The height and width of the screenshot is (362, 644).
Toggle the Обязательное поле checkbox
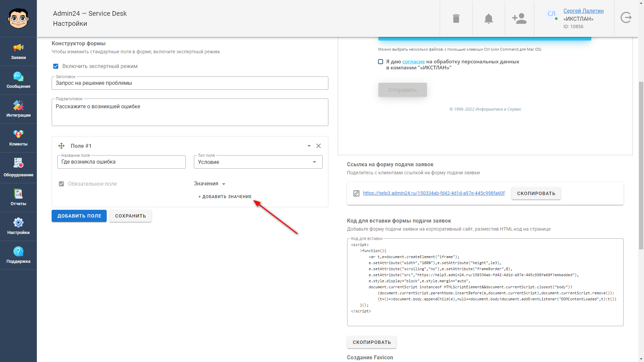[61, 184]
